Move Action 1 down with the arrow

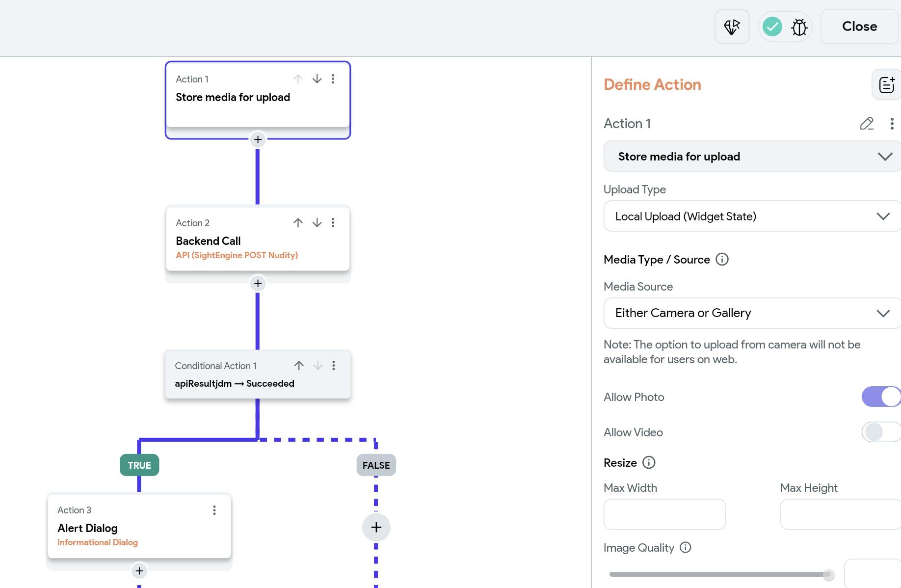pyautogui.click(x=317, y=79)
